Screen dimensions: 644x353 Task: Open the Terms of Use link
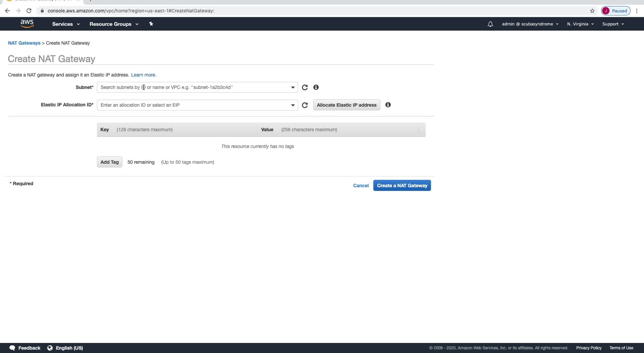coord(621,348)
